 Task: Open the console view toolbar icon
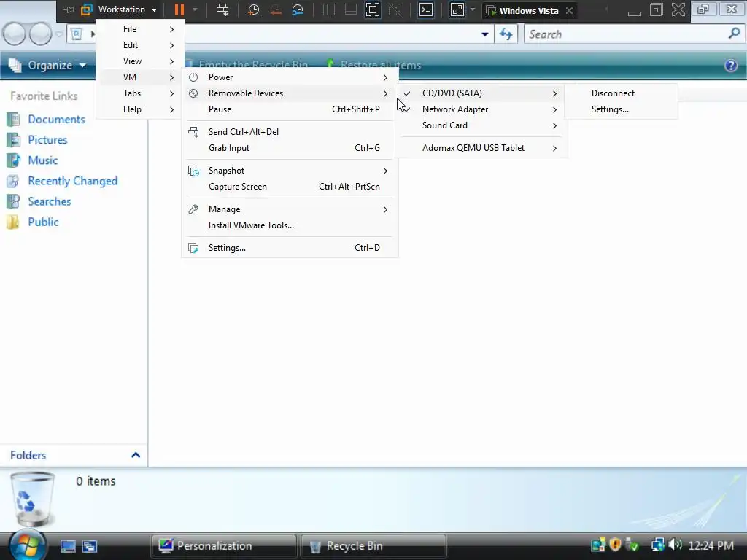click(425, 9)
